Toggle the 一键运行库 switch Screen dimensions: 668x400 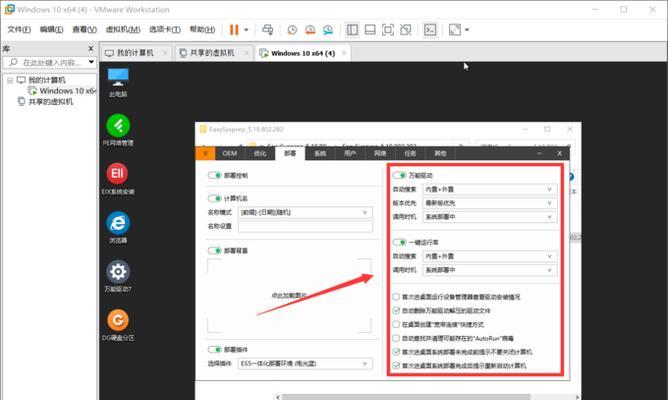[x=399, y=242]
